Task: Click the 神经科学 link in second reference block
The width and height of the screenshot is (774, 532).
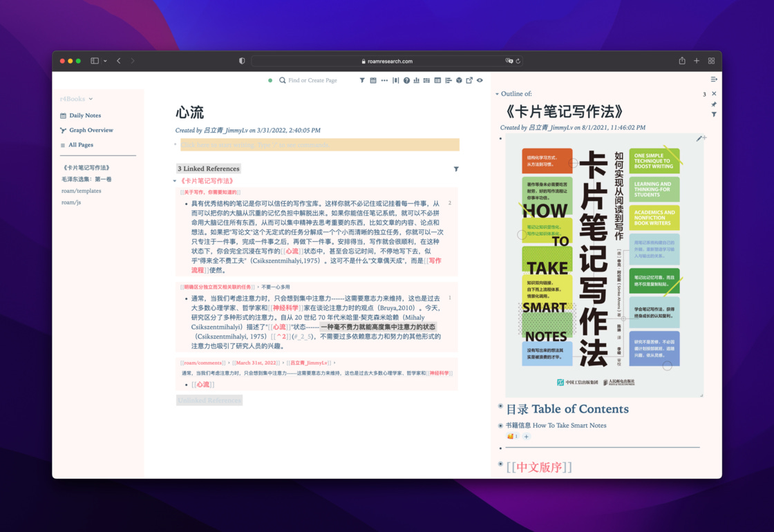Action: [285, 308]
